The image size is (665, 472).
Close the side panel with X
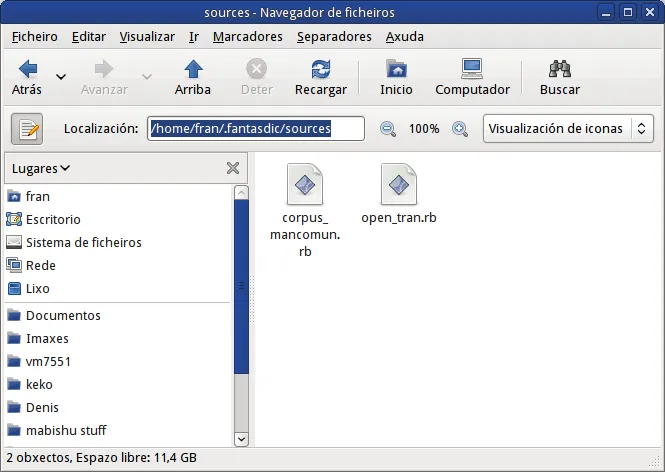(x=233, y=168)
